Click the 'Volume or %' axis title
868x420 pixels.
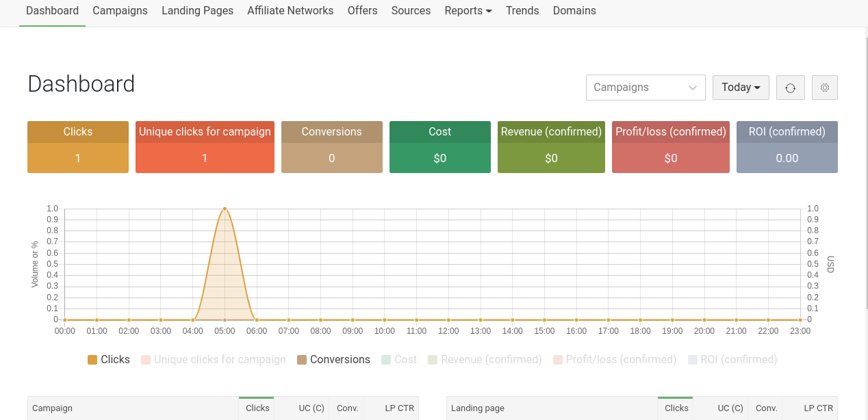(35, 264)
